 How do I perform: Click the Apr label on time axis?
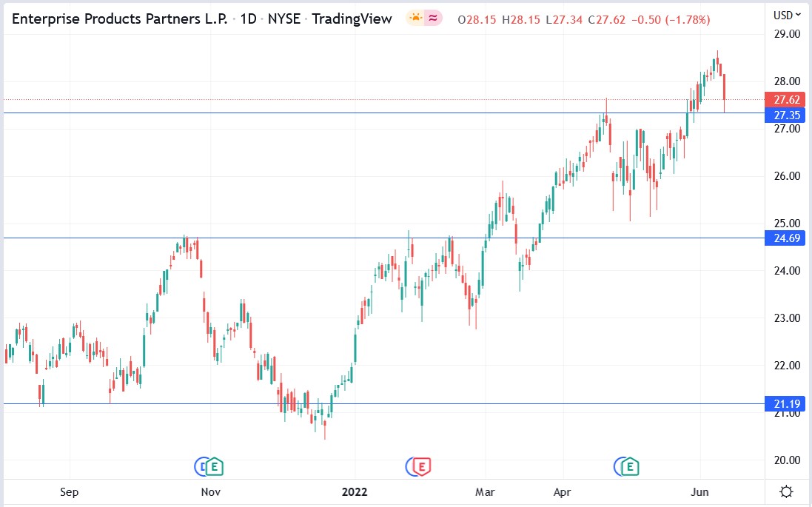563,492
